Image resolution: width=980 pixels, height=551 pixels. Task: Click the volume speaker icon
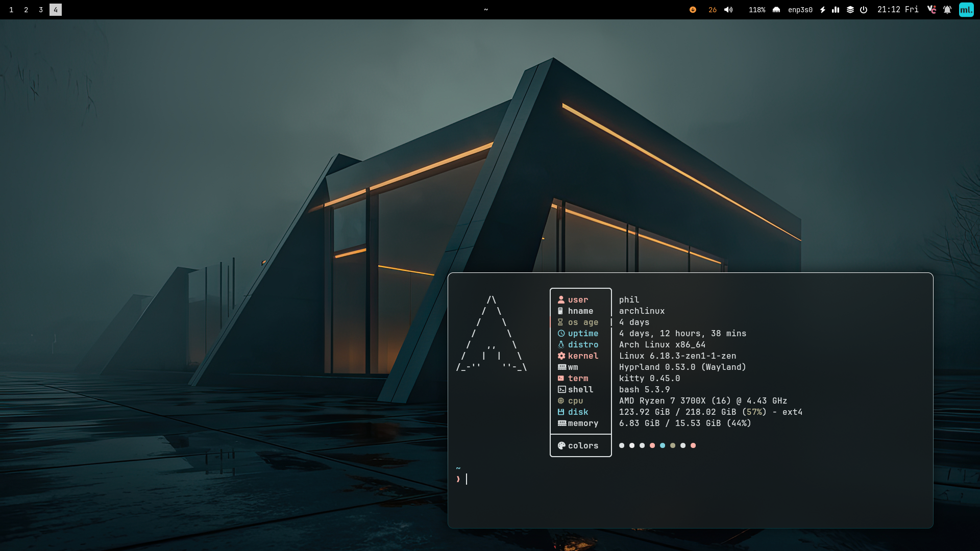pos(728,10)
